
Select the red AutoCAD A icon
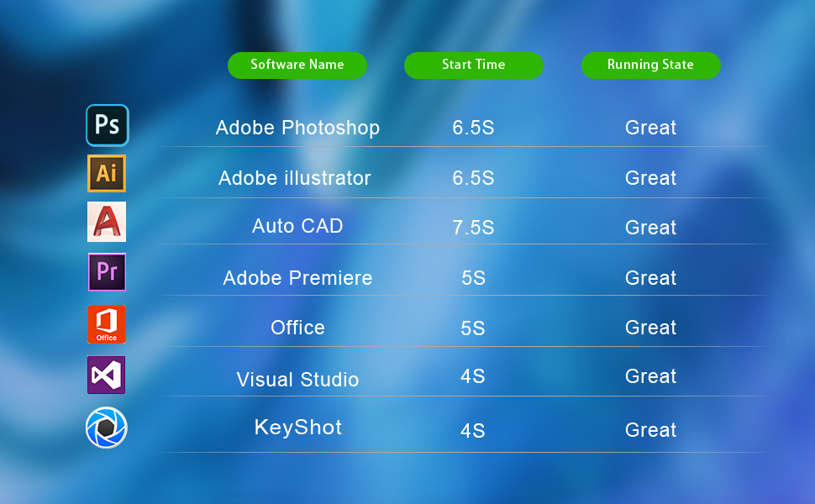[107, 222]
